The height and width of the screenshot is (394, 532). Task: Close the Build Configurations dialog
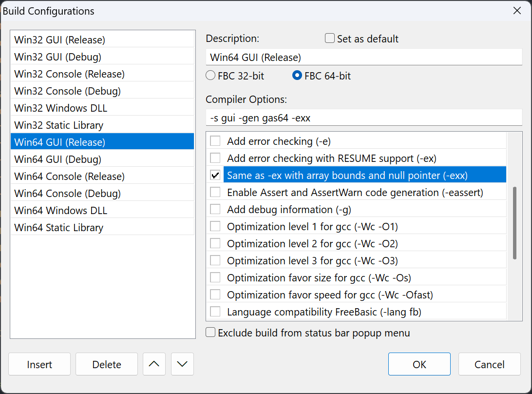(x=517, y=11)
